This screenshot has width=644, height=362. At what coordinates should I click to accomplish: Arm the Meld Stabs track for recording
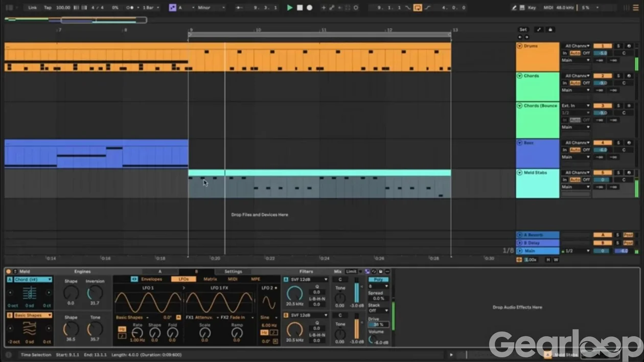click(629, 173)
